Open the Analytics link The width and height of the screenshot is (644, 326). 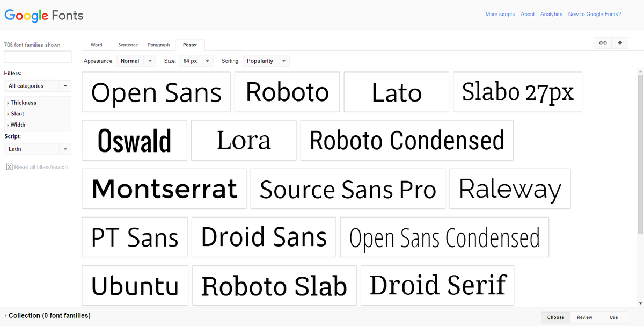[551, 15]
